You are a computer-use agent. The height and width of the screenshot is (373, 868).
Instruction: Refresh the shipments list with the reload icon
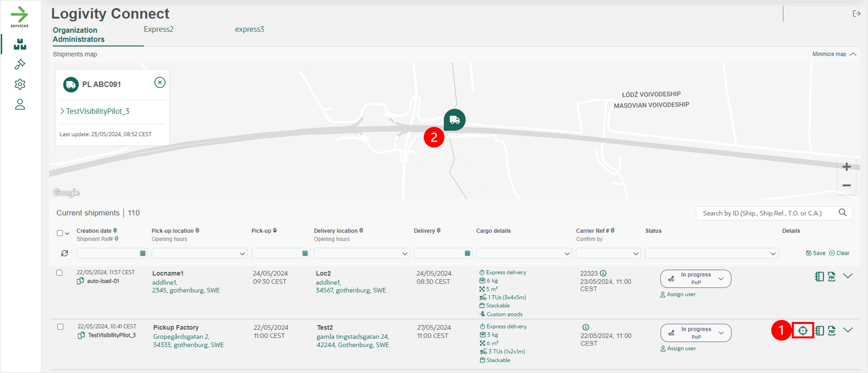click(x=65, y=253)
